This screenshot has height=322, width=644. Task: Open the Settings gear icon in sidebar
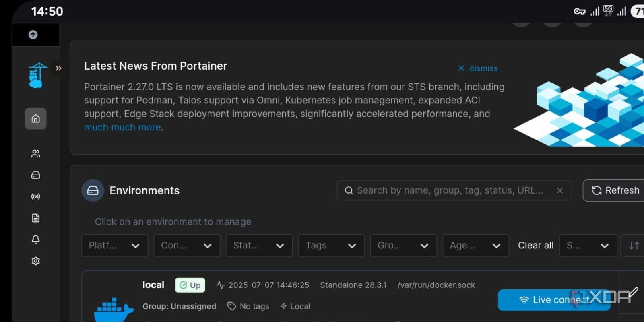35,261
